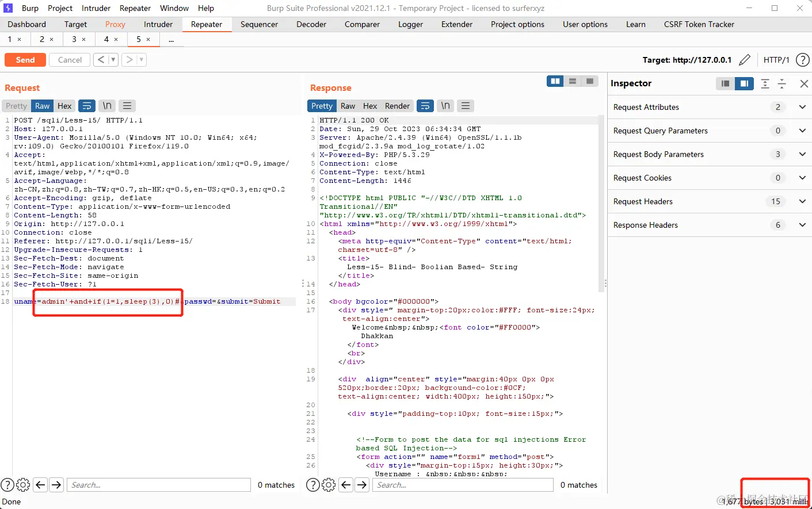
Task: Switch to side-by-side request/response layout
Action: tap(555, 81)
